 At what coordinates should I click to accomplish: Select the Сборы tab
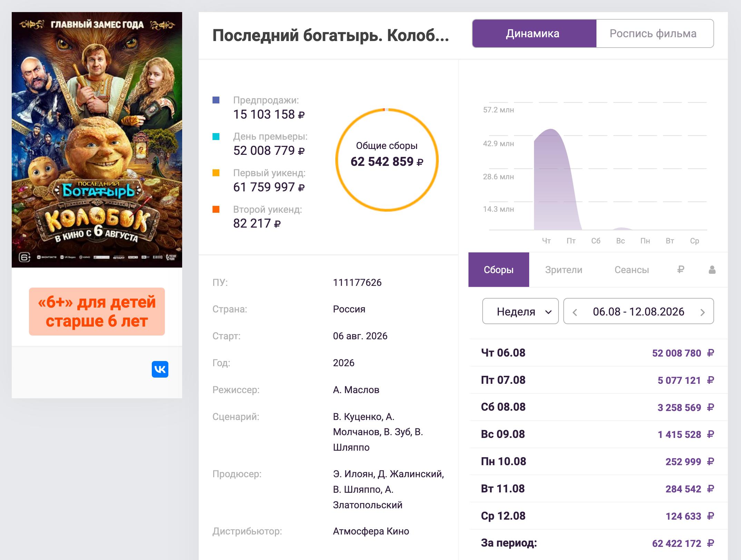pyautogui.click(x=499, y=270)
